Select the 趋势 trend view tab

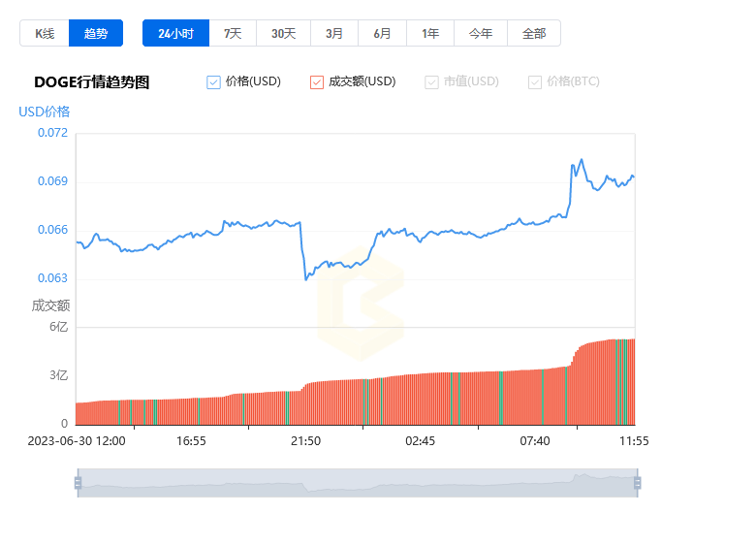click(x=96, y=33)
